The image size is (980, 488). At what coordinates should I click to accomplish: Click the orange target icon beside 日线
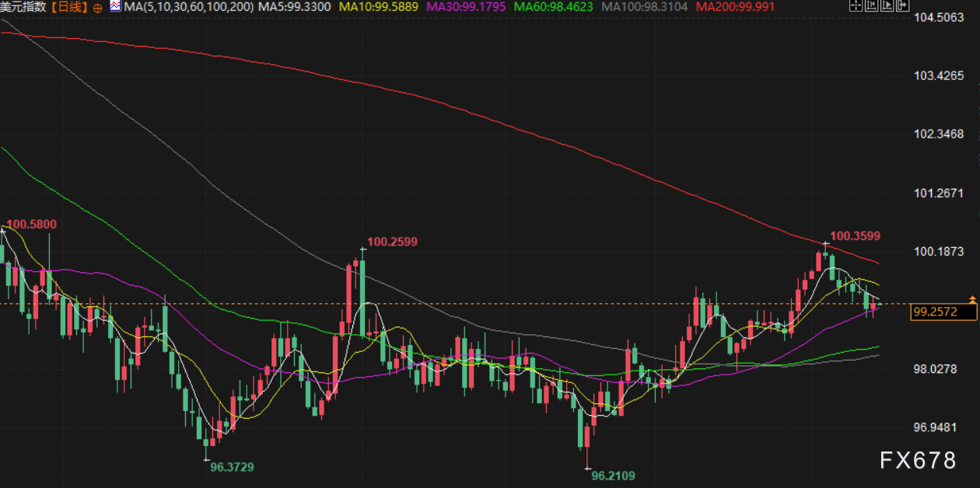point(97,7)
